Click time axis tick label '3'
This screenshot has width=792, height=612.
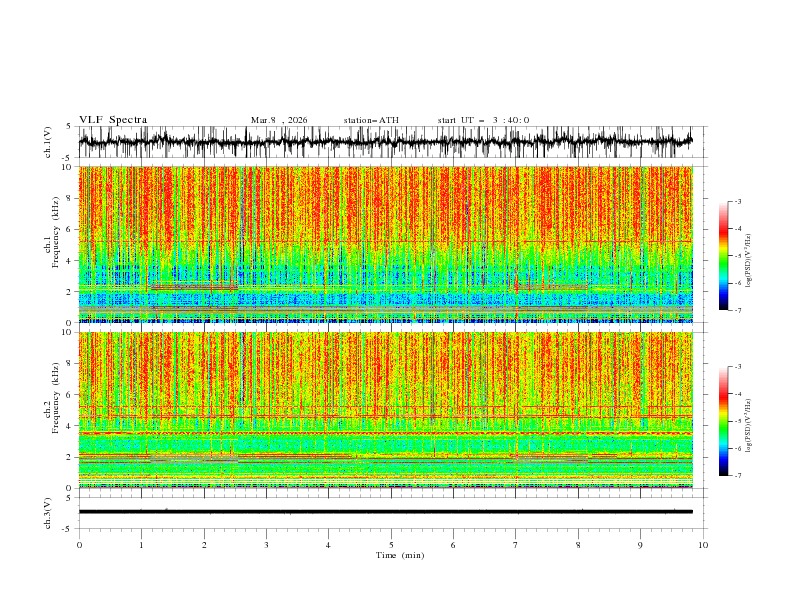266,545
